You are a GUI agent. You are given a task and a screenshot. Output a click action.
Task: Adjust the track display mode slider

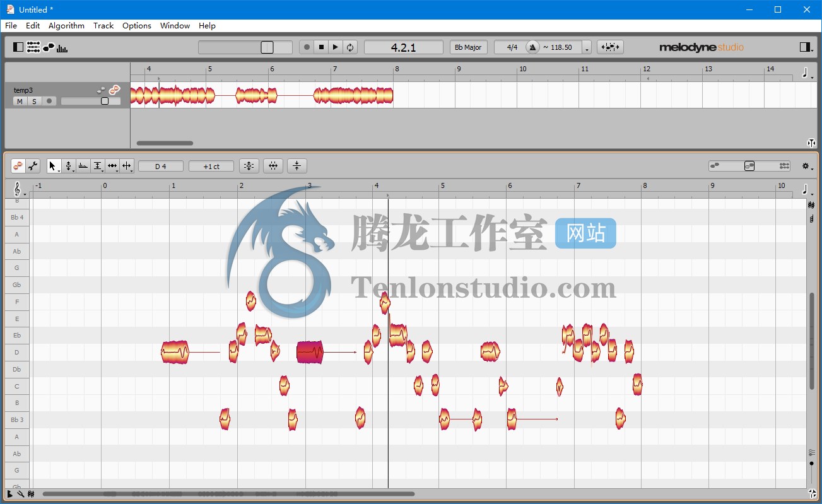click(749, 166)
